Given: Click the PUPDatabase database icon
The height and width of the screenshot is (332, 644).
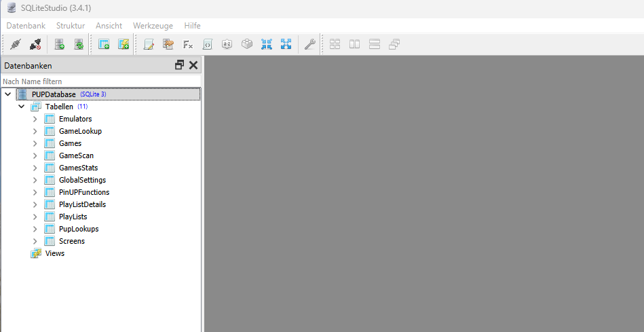Looking at the screenshot, I should 22,94.
